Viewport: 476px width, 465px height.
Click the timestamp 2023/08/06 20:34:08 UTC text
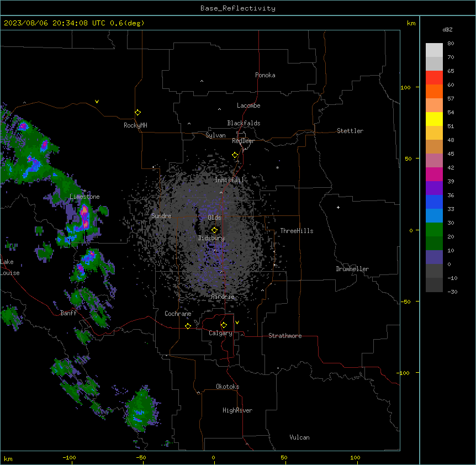pyautogui.click(x=55, y=23)
